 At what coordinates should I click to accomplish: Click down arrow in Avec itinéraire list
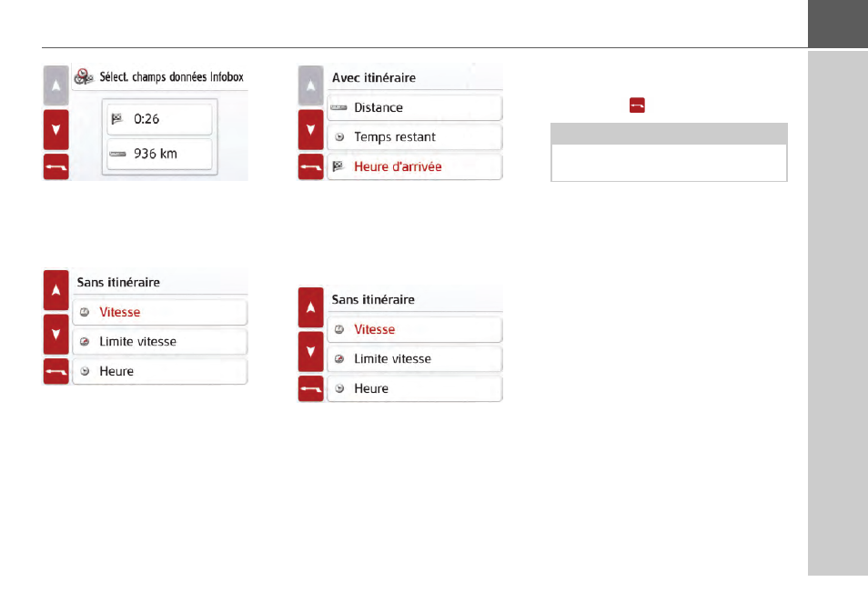coord(310,129)
